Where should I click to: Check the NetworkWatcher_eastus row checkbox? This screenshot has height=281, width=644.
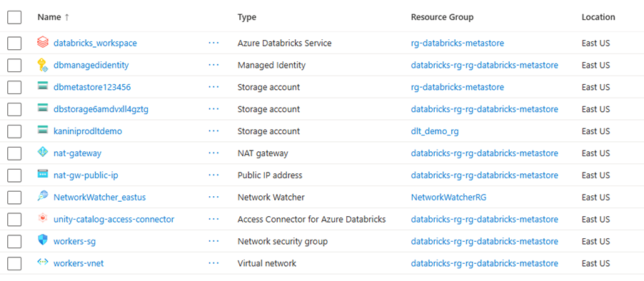point(14,198)
